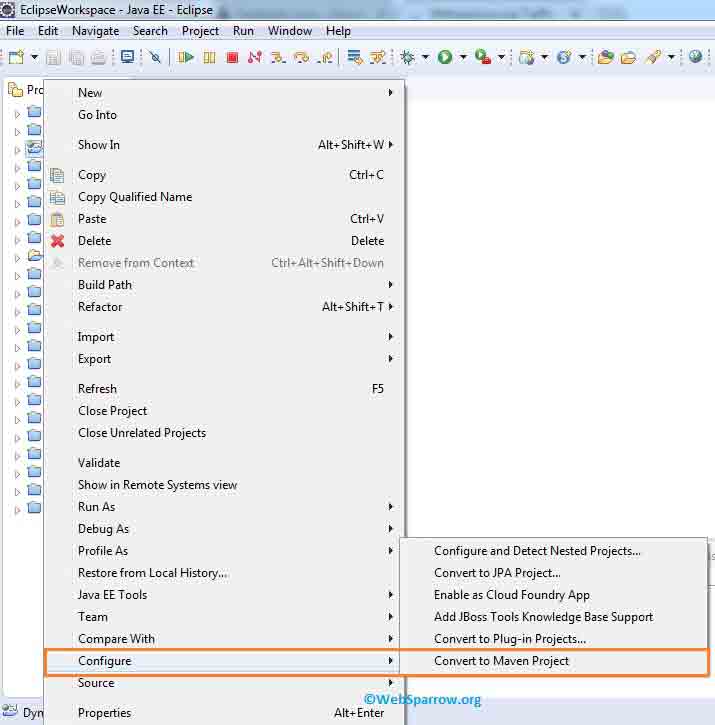Screen dimensions: 715x725
Task: Choose Delete with the red X
Action: point(224,241)
